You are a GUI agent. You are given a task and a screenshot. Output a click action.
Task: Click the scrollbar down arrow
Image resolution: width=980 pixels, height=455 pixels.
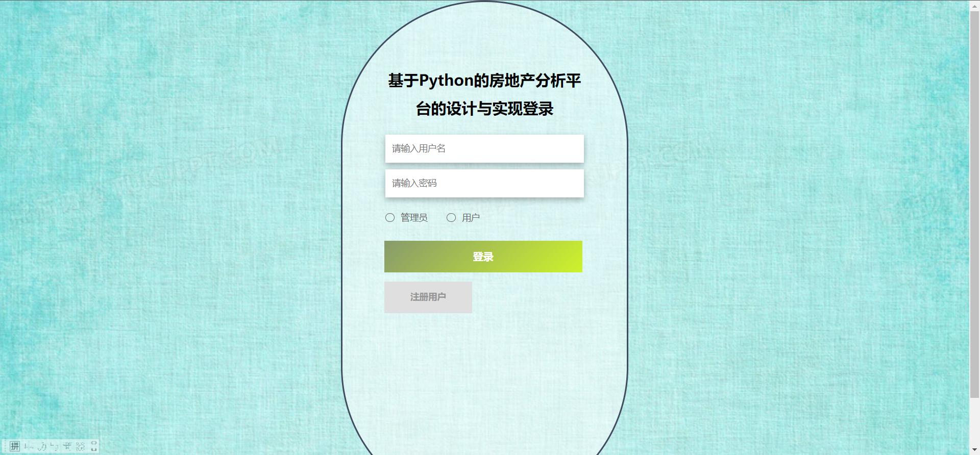point(974,450)
